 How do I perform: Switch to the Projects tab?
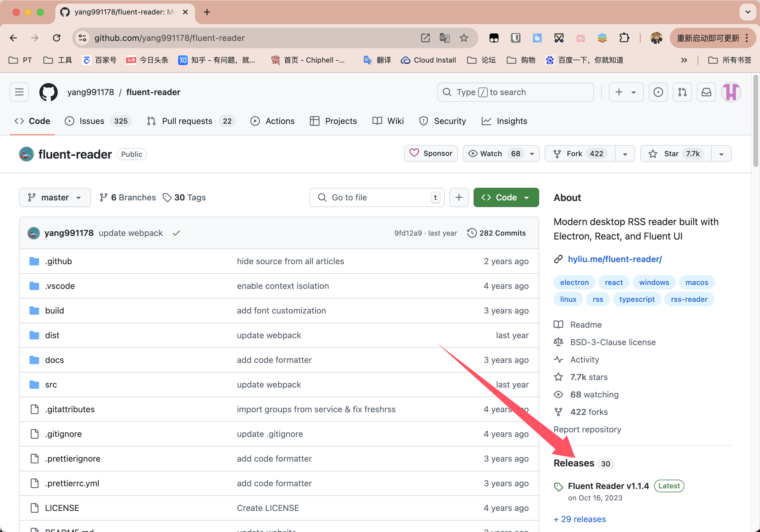point(333,121)
